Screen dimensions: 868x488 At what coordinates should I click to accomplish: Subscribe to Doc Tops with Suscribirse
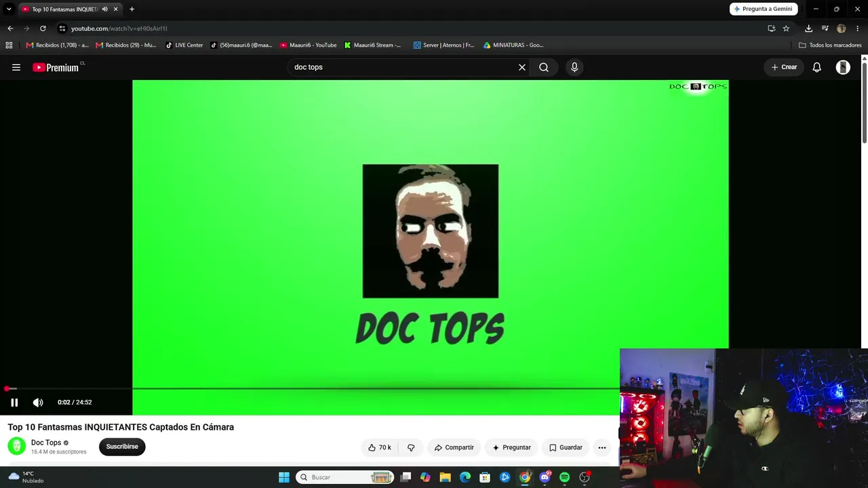(122, 447)
